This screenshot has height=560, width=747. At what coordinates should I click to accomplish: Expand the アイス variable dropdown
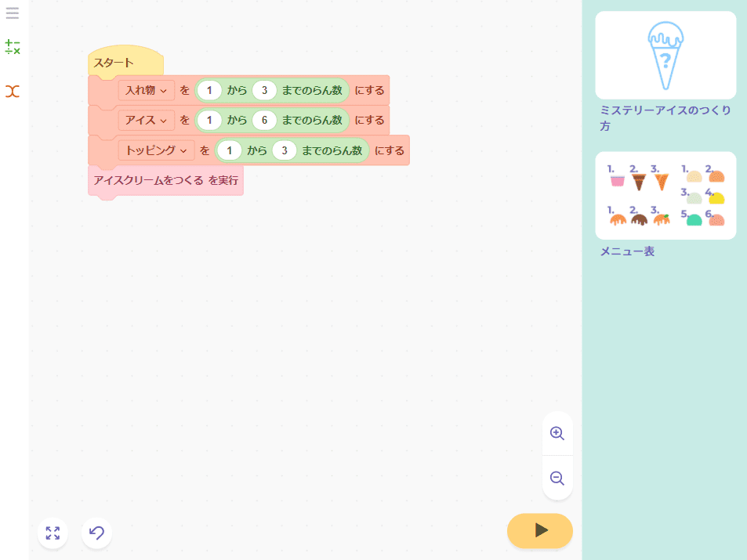147,121
